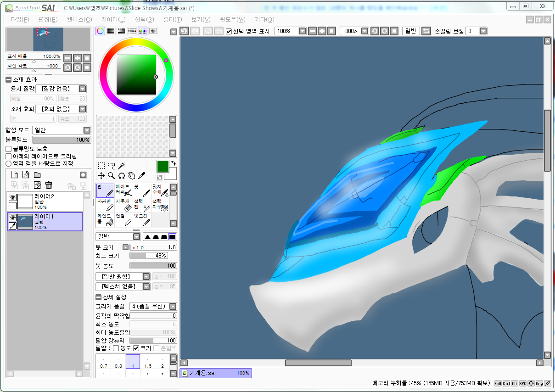Open the 필터(T) menu
The width and height of the screenshot is (555, 392).
172,19
